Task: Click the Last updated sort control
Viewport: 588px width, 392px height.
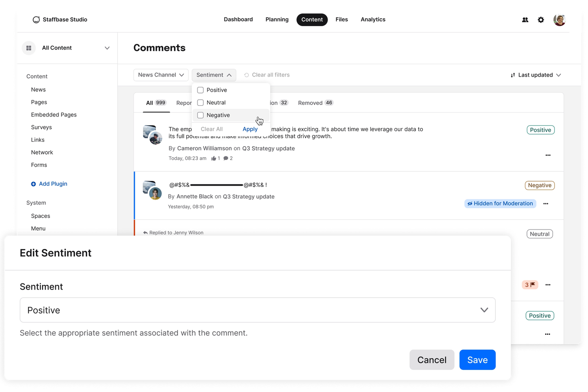Action: click(535, 75)
